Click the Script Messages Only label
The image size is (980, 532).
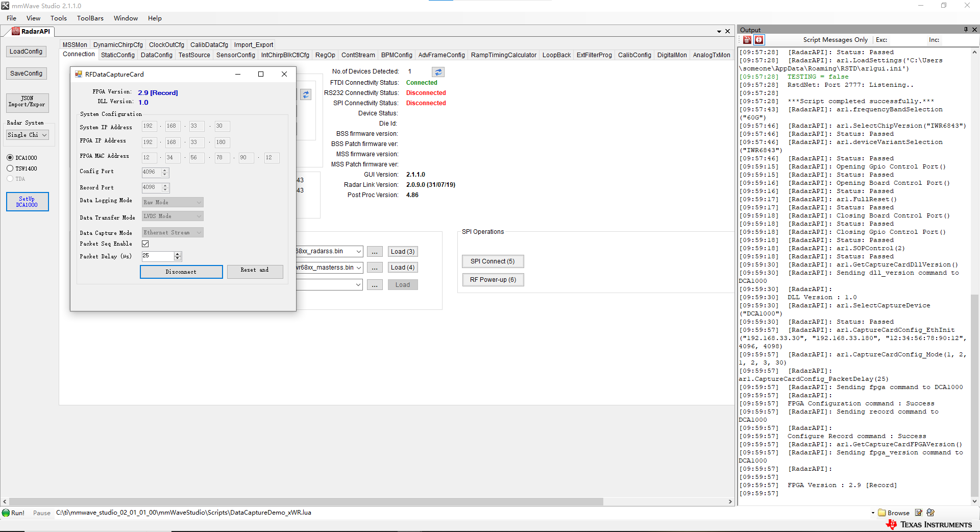pyautogui.click(x=835, y=40)
